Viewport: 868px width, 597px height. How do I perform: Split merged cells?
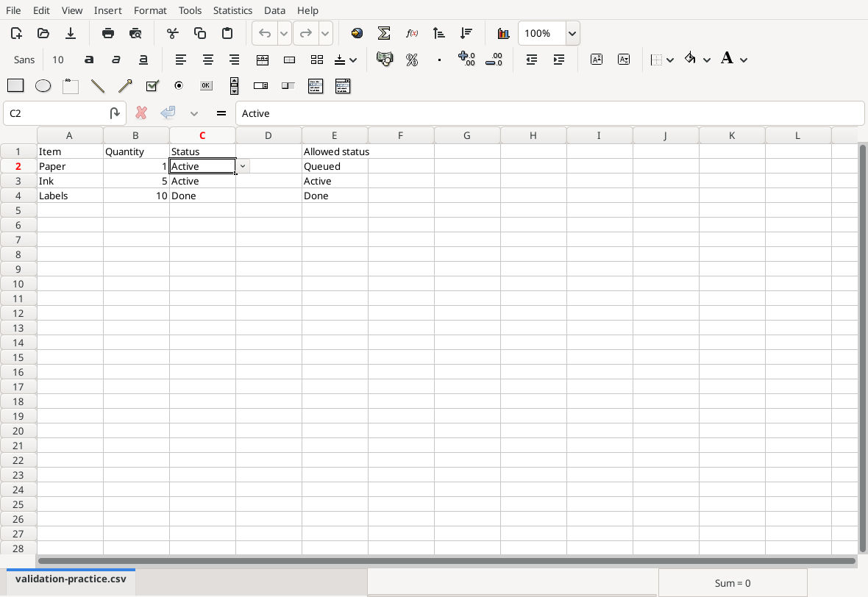[x=316, y=60]
